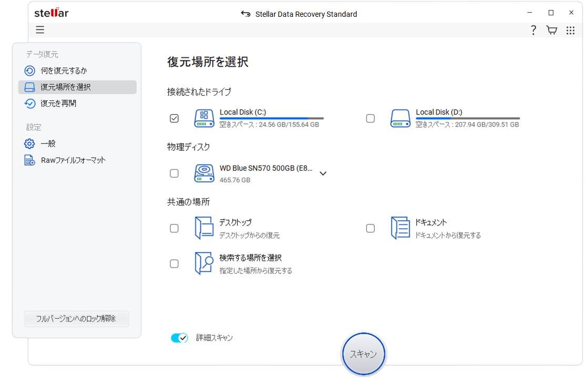This screenshot has width=588, height=380.
Task: Click the 指定した場所から復元する description
Action: pyautogui.click(x=256, y=271)
